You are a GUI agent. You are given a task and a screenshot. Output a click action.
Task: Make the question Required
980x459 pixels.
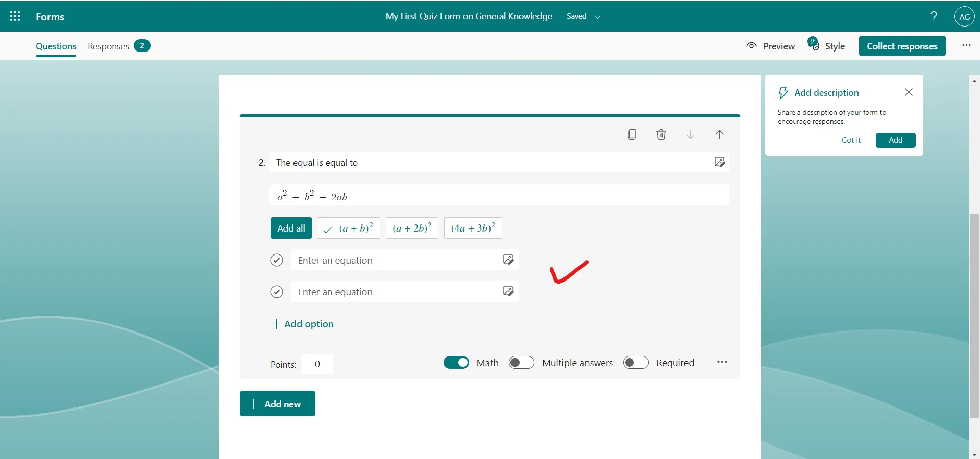[x=635, y=362]
